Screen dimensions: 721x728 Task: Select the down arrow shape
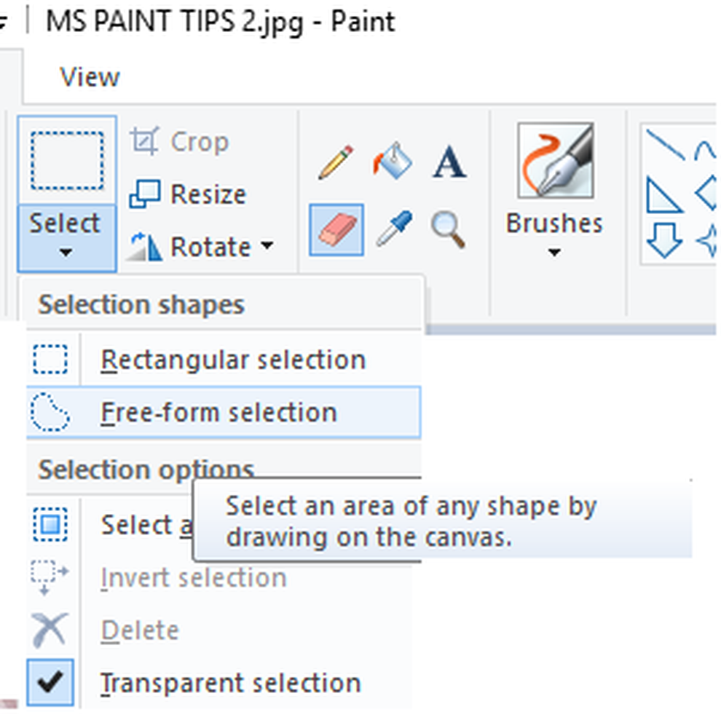pos(663,239)
